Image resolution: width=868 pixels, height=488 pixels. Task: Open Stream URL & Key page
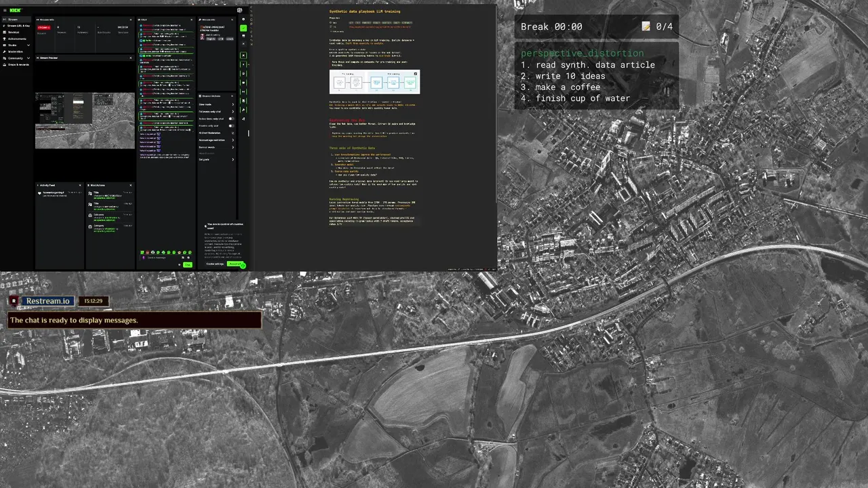pyautogui.click(x=16, y=26)
